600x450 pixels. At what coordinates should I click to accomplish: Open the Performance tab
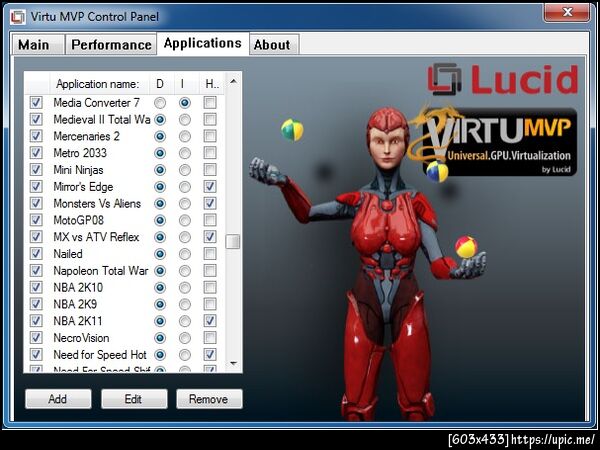tap(111, 45)
